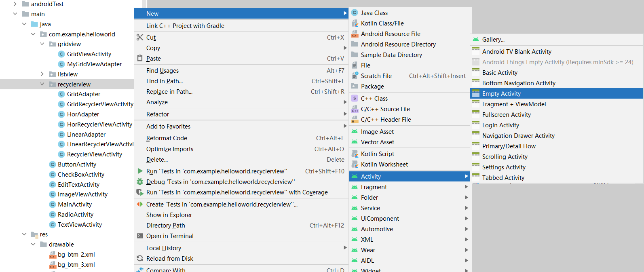Click the green Run tests play icon
Screen dimensions: 644x272
click(140, 171)
